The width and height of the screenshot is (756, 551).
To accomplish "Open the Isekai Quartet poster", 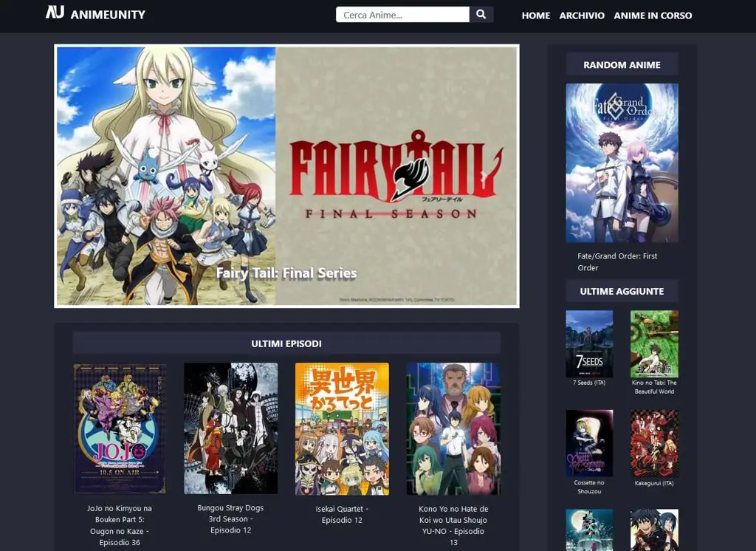I will click(x=342, y=429).
